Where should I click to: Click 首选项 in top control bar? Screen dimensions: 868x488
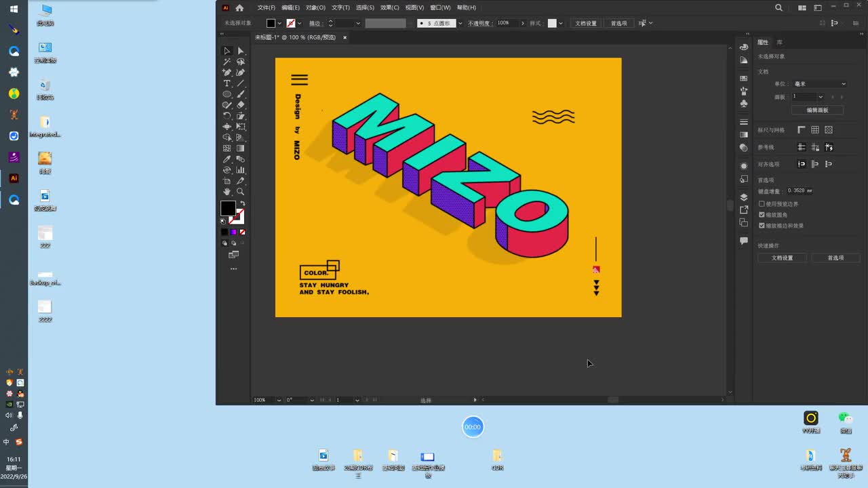click(618, 23)
